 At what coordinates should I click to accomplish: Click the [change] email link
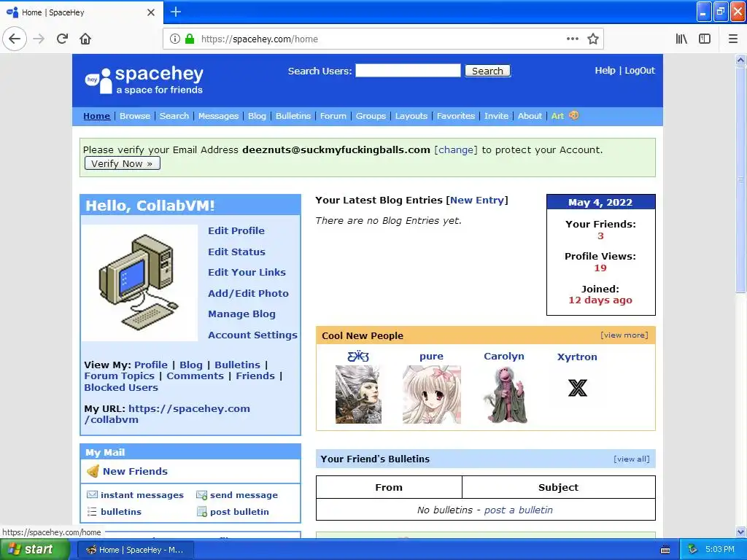pos(455,149)
